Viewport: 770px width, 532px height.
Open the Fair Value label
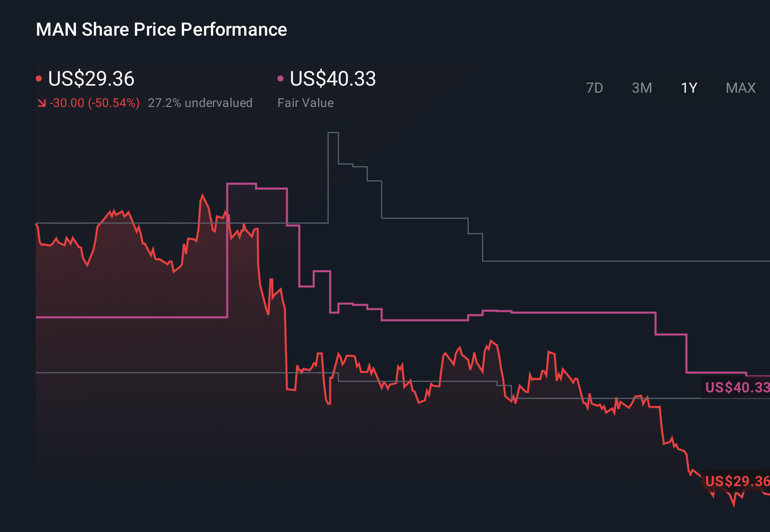305,102
